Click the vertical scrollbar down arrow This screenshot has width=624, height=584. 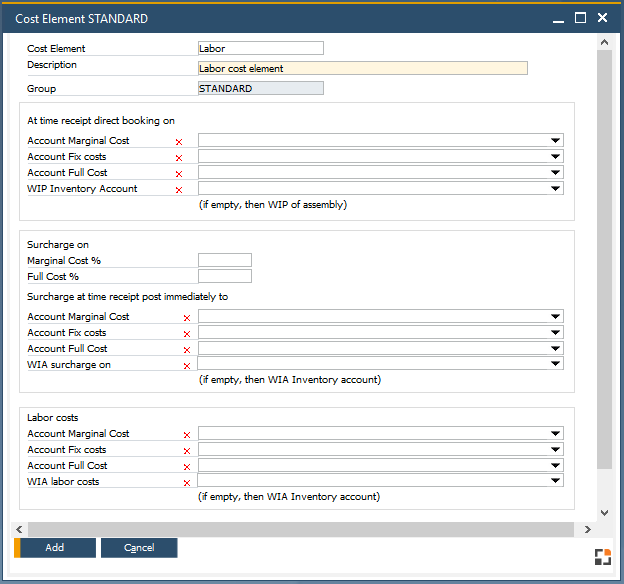[603, 512]
